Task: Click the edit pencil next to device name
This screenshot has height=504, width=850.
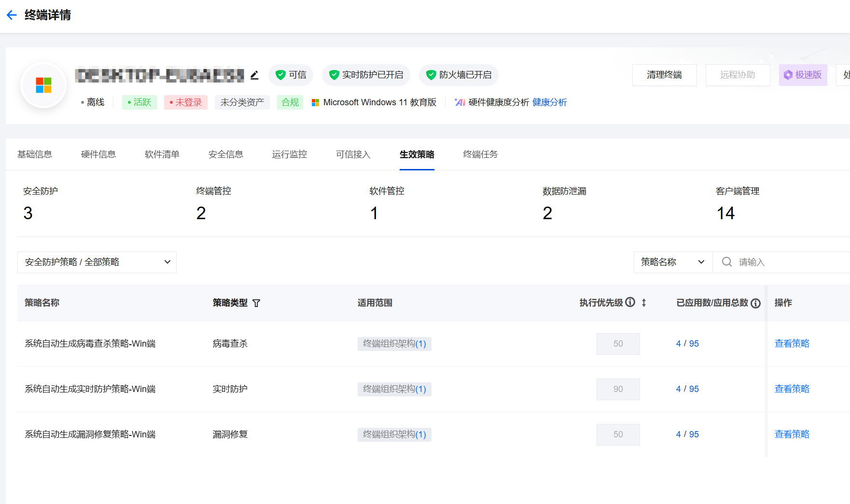Action: [x=254, y=75]
